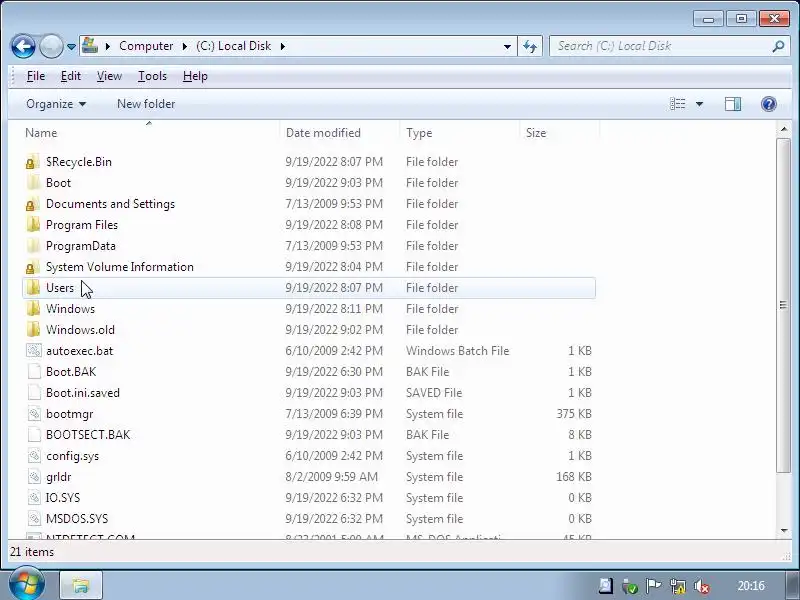Select the Boot.BAK file icon
The height and width of the screenshot is (600, 800).
[x=34, y=371]
